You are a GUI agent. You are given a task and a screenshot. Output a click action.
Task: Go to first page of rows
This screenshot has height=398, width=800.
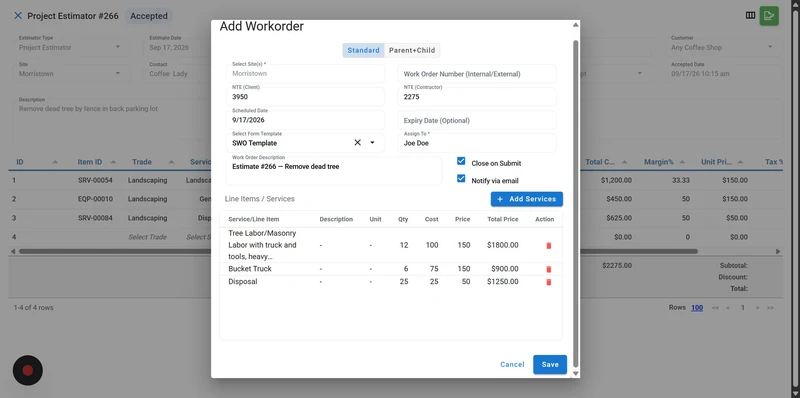click(715, 308)
